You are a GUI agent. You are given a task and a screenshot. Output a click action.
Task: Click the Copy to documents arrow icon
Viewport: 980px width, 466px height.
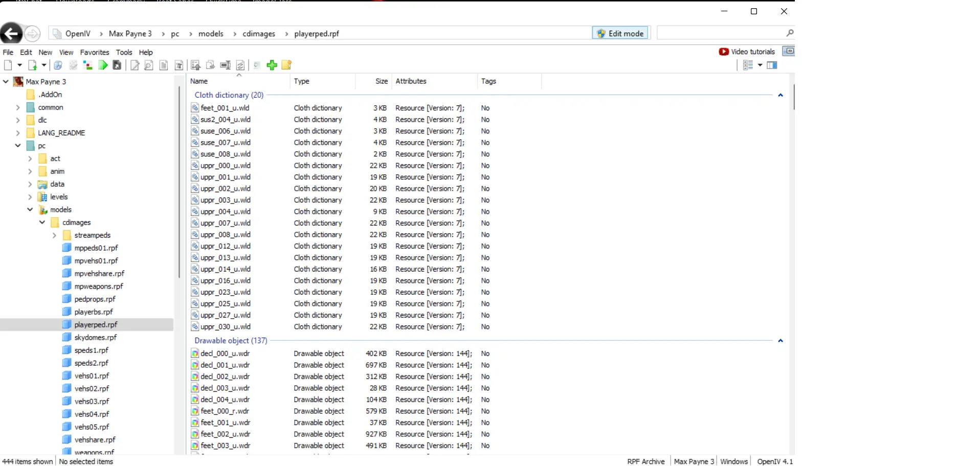pos(210,65)
